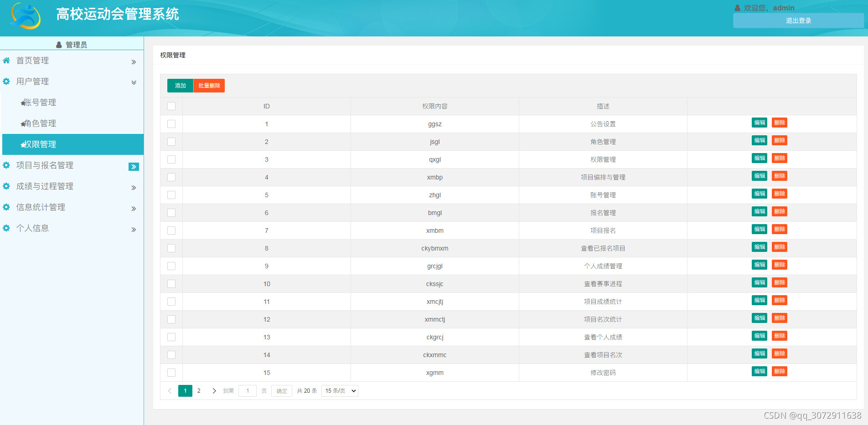Click the cell text 项目编排与管理
This screenshot has height=425, width=868.
tap(603, 177)
